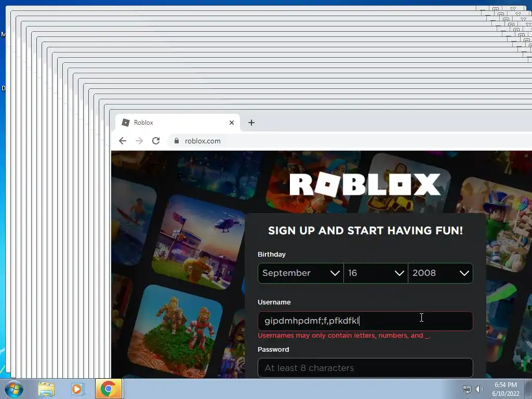The height and width of the screenshot is (399, 532).
Task: Open the clock showing 6:54 PM
Action: click(506, 389)
